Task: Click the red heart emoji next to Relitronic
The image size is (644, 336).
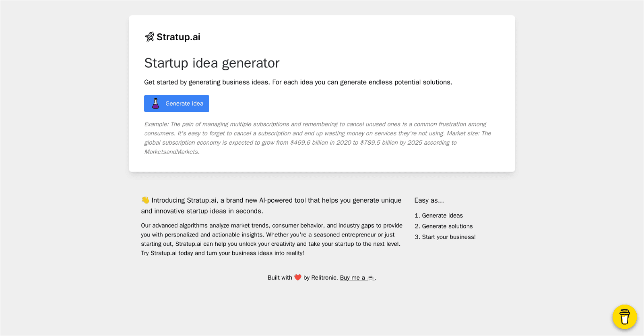Action: point(298,277)
